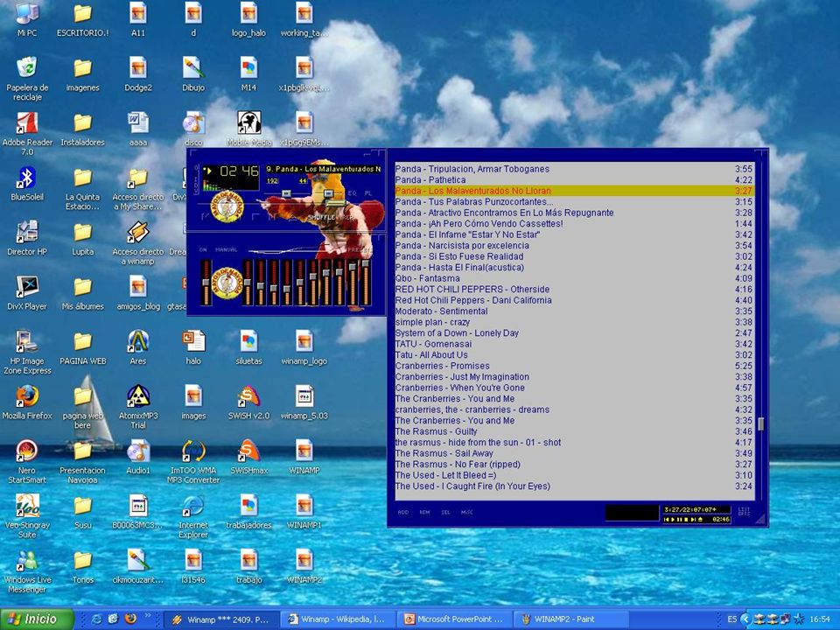Toggle the Winamp equalizer window with EQ
The height and width of the screenshot is (630, 840).
(353, 192)
